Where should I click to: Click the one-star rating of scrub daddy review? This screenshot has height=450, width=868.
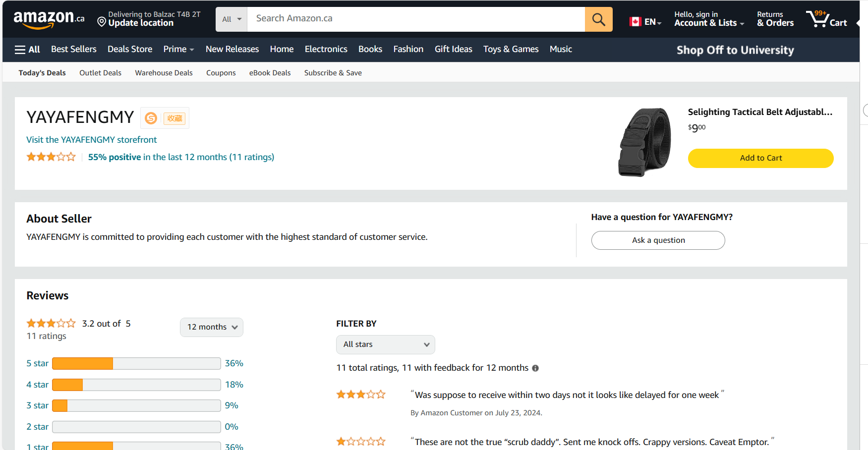point(361,442)
